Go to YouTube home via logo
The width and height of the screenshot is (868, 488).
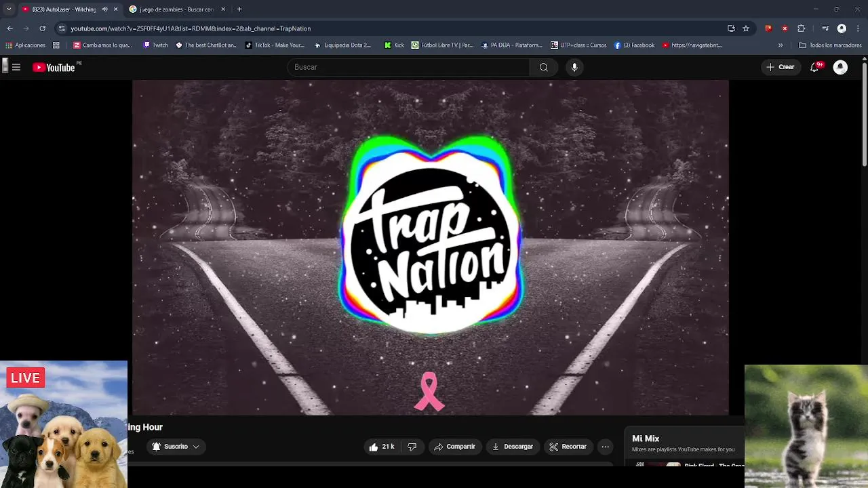[54, 67]
